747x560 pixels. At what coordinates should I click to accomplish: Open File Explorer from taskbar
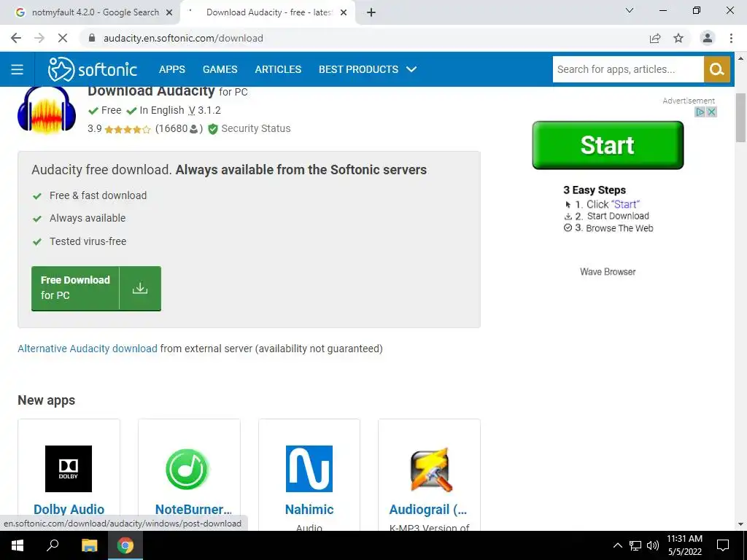(89, 545)
